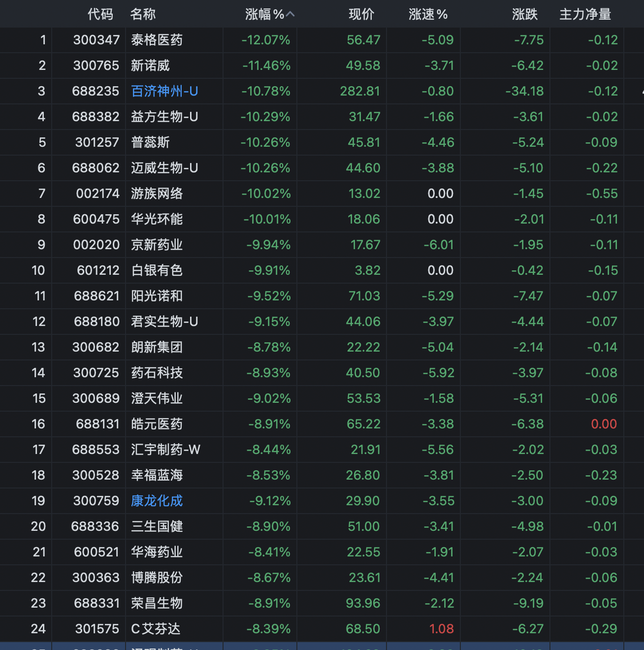Select stock 华光环能
The width and height of the screenshot is (644, 650).
(x=157, y=219)
